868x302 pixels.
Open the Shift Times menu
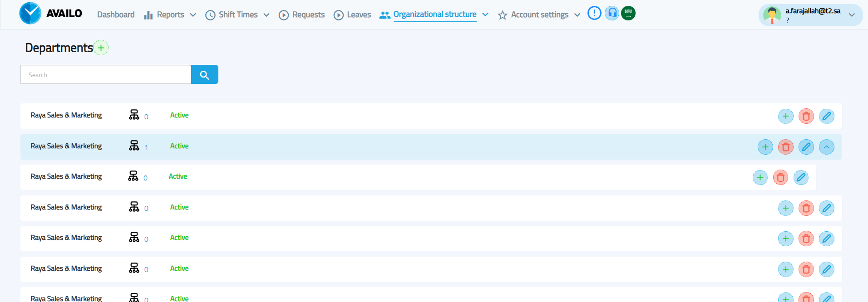tap(238, 15)
